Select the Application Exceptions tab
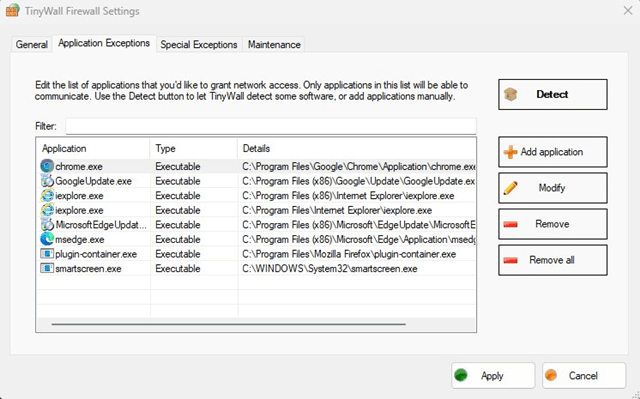The image size is (640, 399). click(104, 43)
